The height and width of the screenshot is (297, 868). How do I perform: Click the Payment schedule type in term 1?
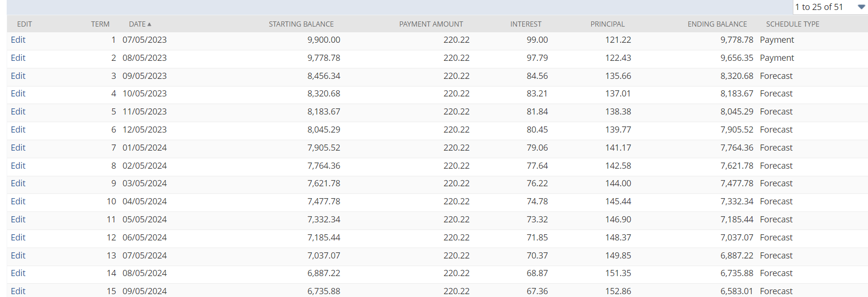(777, 40)
